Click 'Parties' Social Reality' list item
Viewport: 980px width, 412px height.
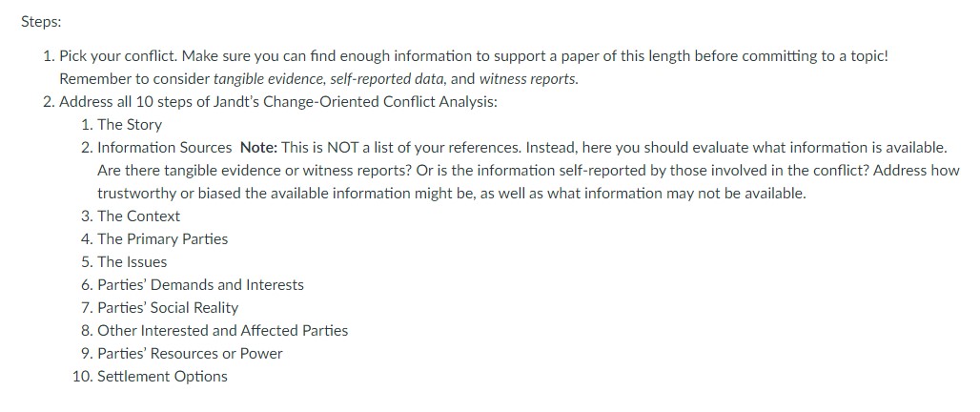coord(168,308)
